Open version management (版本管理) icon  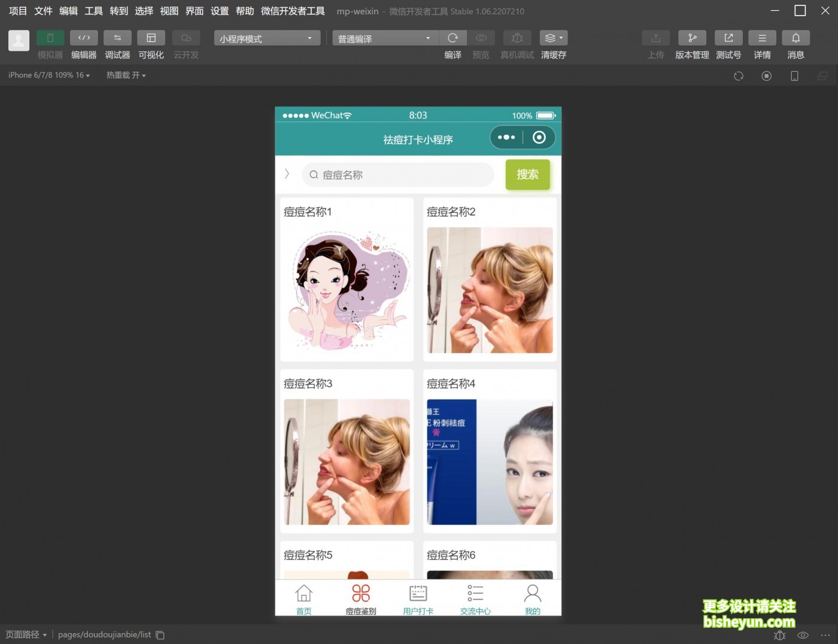(692, 38)
